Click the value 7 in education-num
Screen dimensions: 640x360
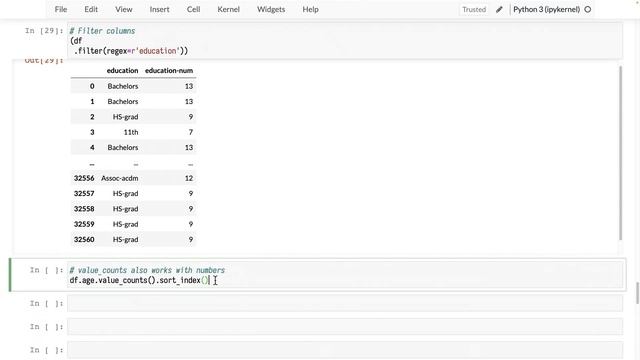(x=191, y=132)
